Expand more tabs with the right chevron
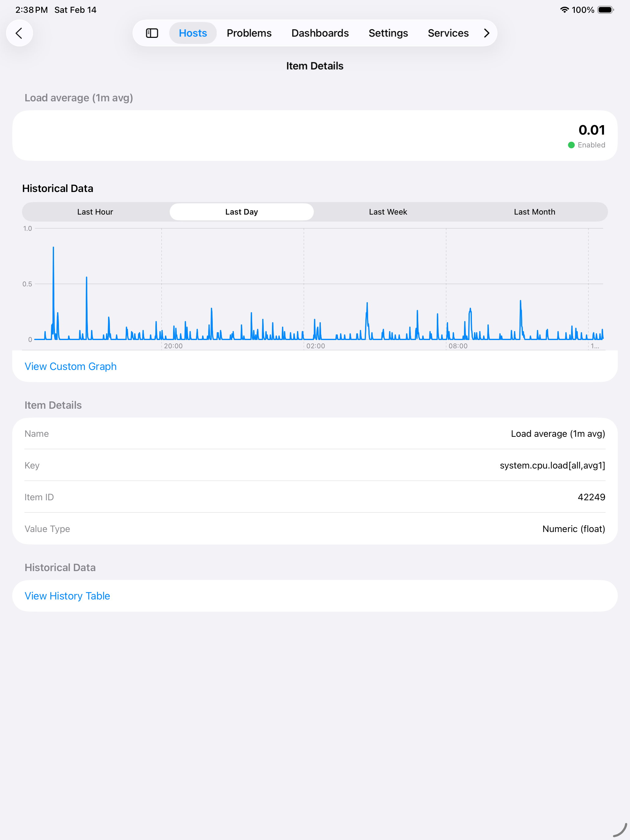The image size is (630, 840). click(x=487, y=33)
